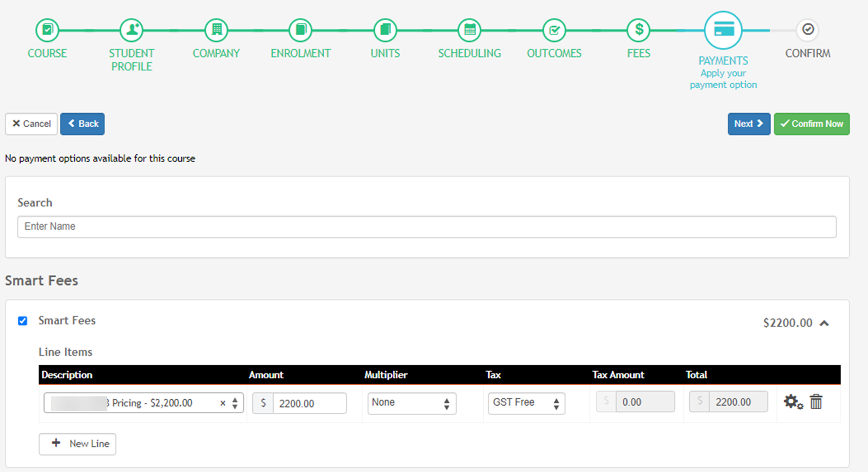The height and width of the screenshot is (472, 868).
Task: Open line item settings gears icon
Action: (x=794, y=402)
